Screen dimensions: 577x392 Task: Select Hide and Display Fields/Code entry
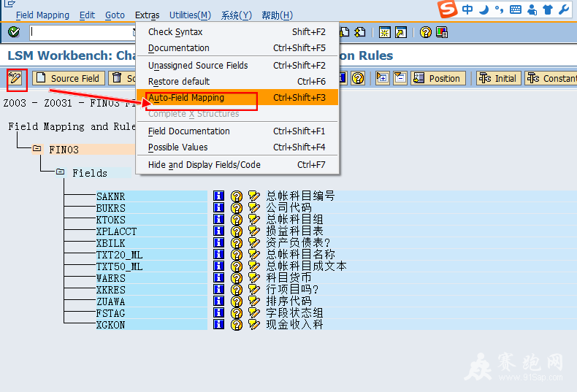(x=237, y=164)
